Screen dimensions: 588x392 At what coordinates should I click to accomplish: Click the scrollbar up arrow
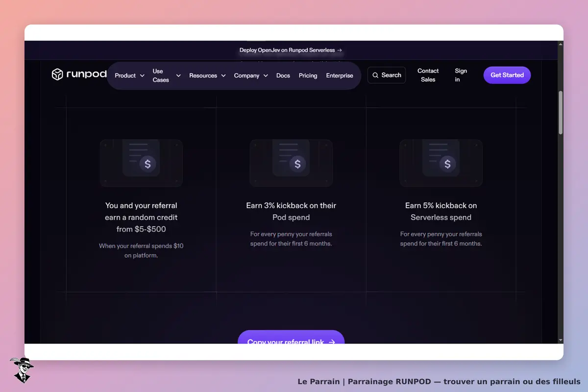(561, 44)
